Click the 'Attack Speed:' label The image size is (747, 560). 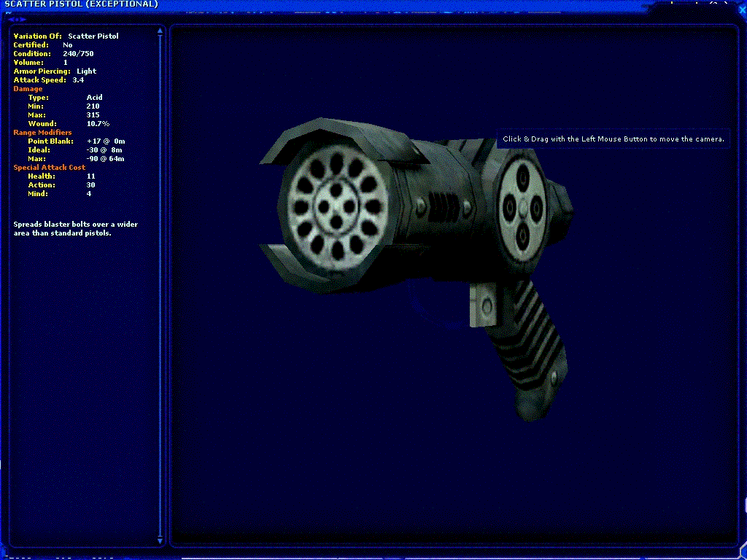click(x=39, y=80)
